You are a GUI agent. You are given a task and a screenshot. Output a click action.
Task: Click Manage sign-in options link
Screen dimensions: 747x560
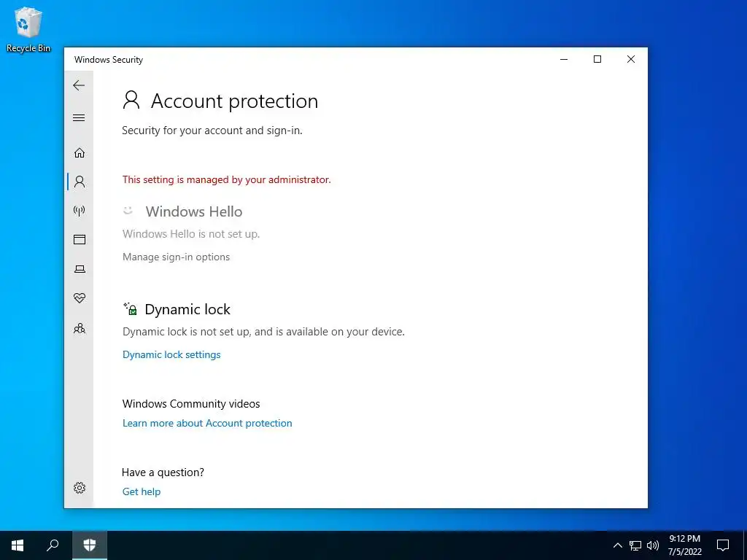tap(176, 257)
